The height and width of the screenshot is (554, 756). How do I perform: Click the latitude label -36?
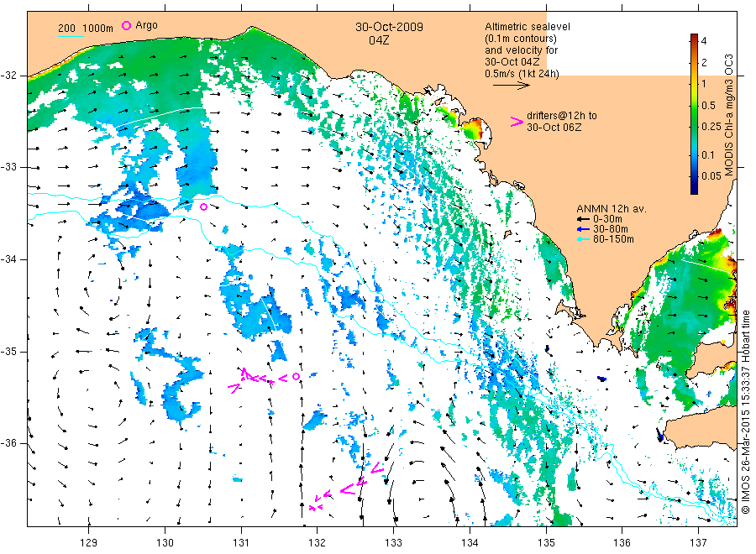point(9,443)
